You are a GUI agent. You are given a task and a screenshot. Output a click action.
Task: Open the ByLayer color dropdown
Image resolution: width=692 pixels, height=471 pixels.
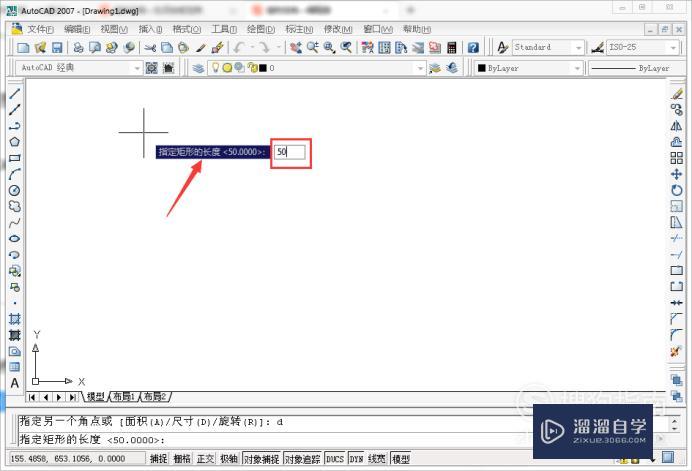577,68
